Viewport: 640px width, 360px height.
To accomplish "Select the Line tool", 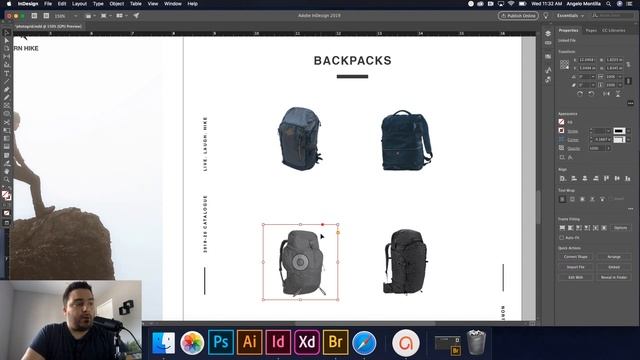I will (7, 81).
